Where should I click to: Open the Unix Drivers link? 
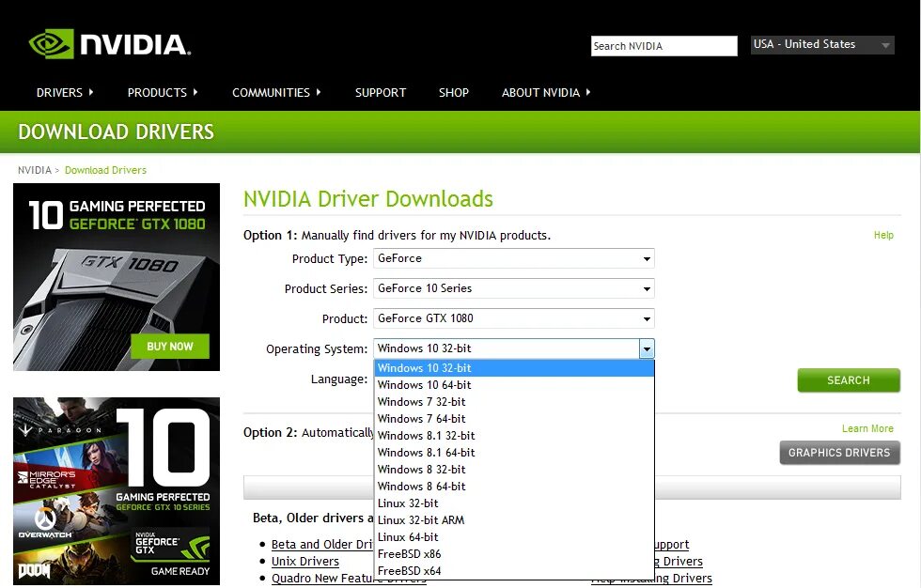point(304,562)
